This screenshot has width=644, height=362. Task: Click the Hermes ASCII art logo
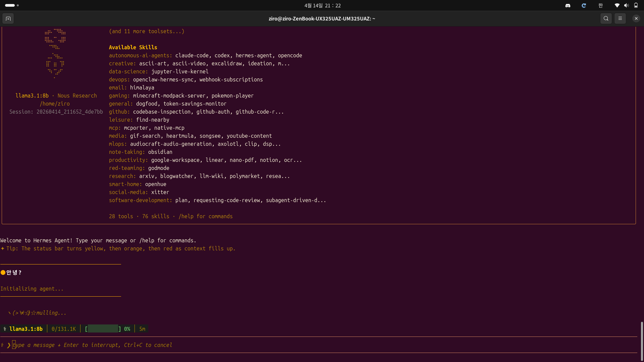[55, 54]
